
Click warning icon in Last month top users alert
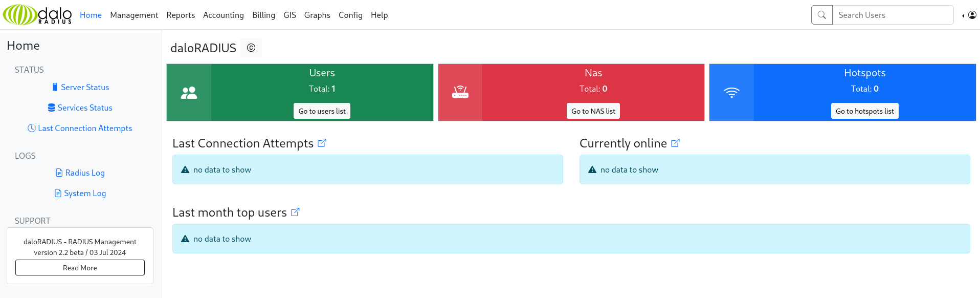pyautogui.click(x=185, y=239)
